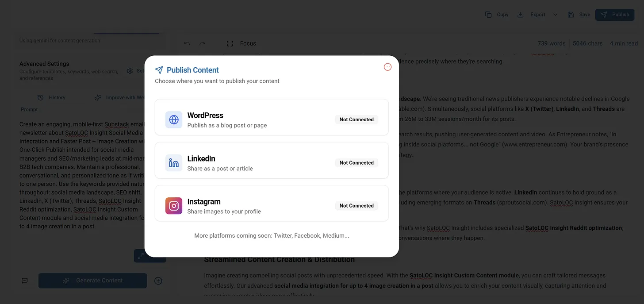Open the Save icon
This screenshot has width=644, height=304.
point(570,14)
